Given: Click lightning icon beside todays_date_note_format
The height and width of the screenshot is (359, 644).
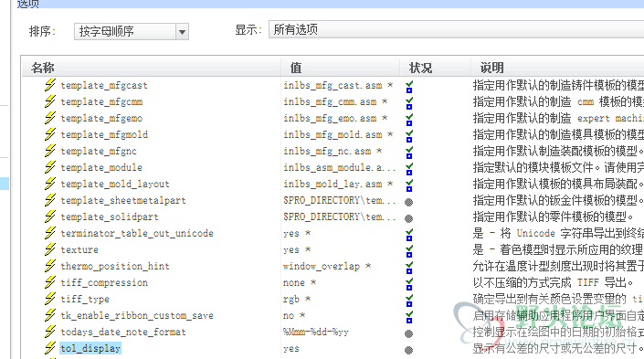Looking at the screenshot, I should pyautogui.click(x=50, y=332).
